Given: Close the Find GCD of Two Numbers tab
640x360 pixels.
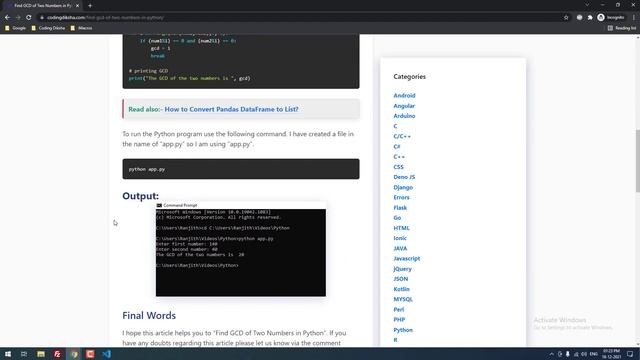Looking at the screenshot, I should [77, 6].
